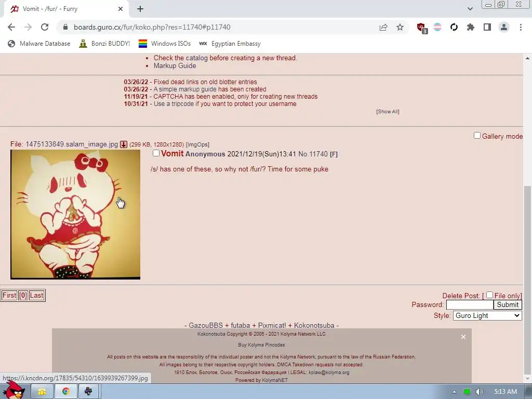Click the scrollbar down arrow
The image size is (532, 399).
(x=528, y=378)
